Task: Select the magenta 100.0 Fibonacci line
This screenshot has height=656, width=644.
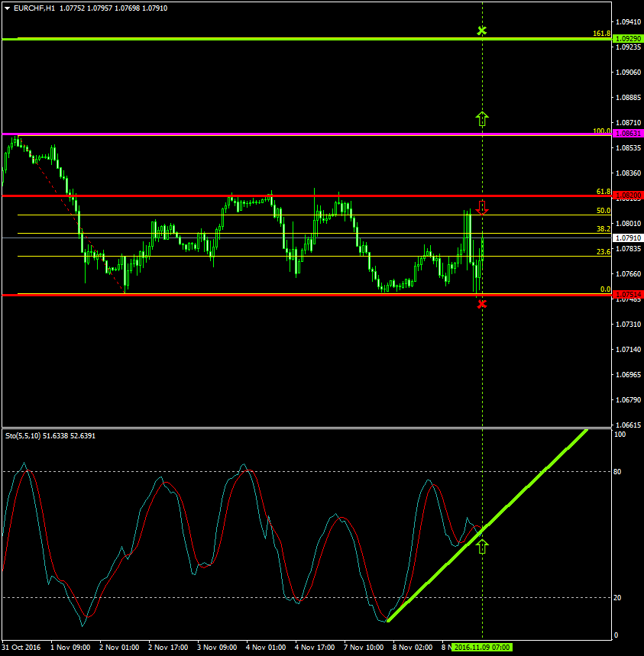Action: coord(306,134)
